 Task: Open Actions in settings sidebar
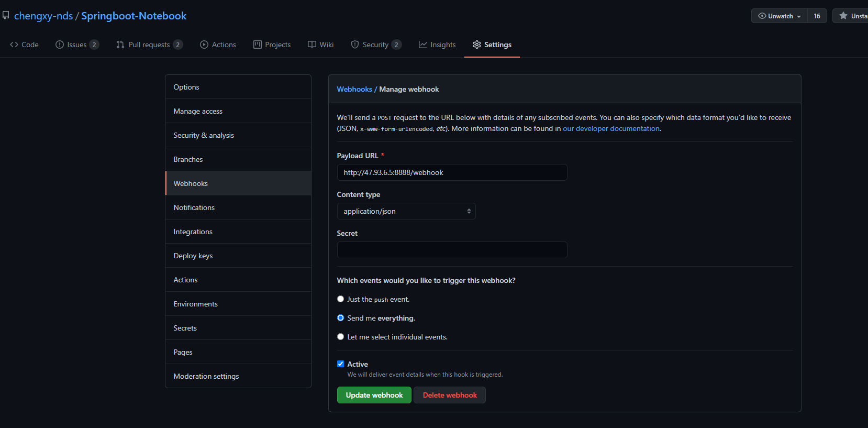(x=238, y=280)
